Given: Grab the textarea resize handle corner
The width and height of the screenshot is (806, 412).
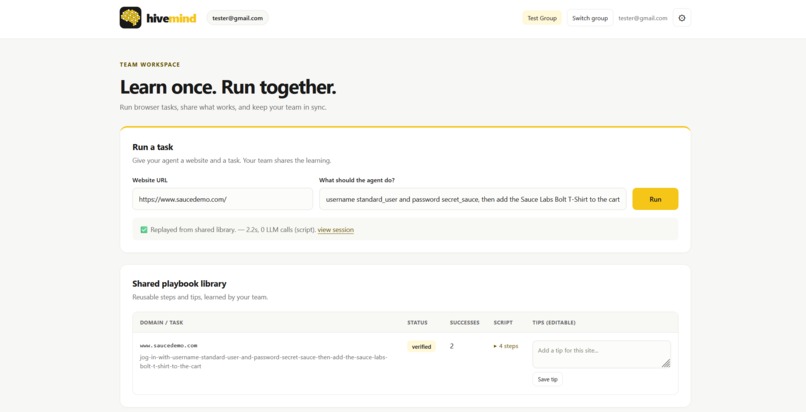Looking at the screenshot, I should click(x=666, y=363).
